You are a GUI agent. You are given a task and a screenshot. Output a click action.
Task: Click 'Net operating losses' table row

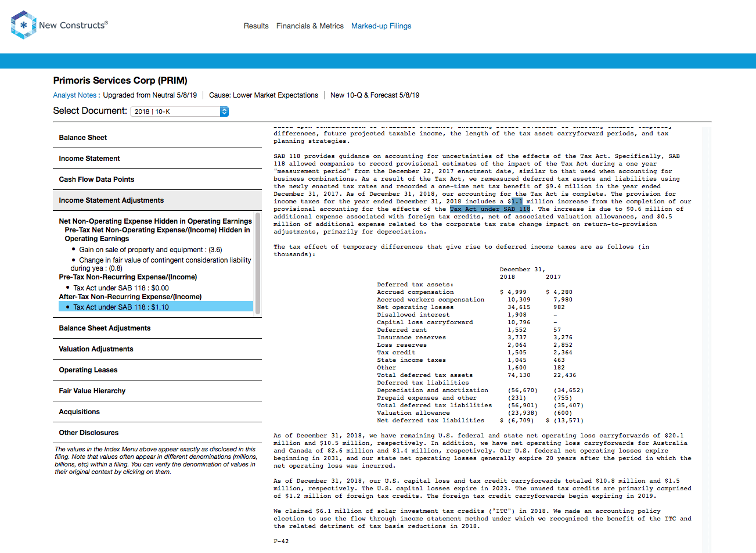tap(471, 307)
